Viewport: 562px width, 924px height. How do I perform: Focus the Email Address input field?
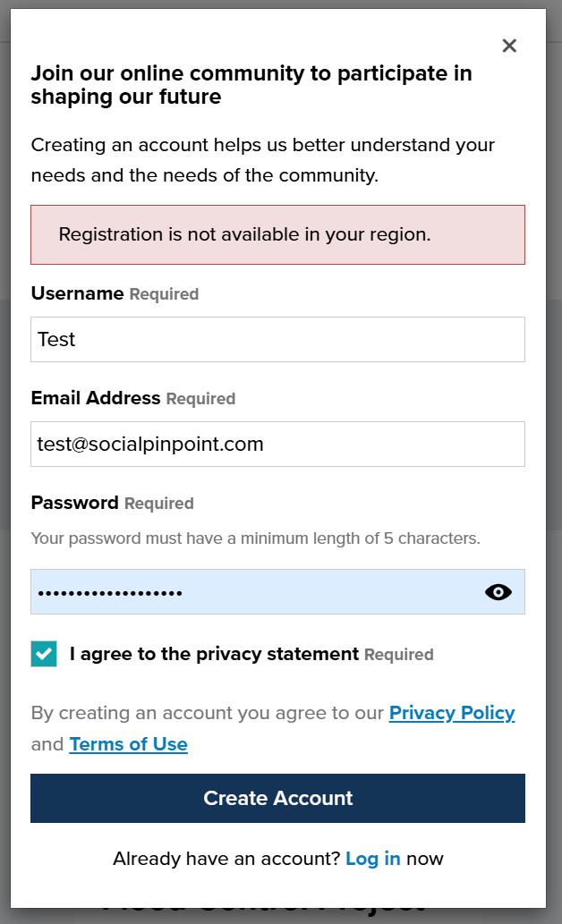(277, 444)
